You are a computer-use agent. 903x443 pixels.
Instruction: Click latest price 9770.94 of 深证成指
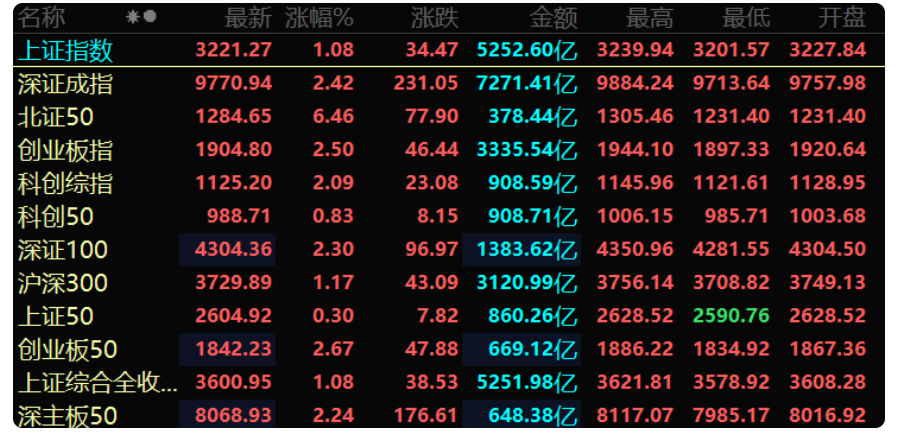[233, 84]
